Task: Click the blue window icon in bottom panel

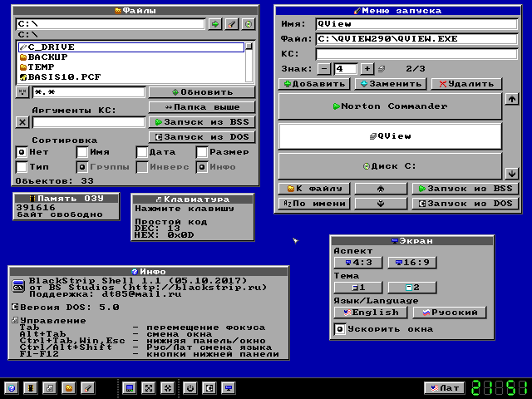Action: tap(130, 388)
